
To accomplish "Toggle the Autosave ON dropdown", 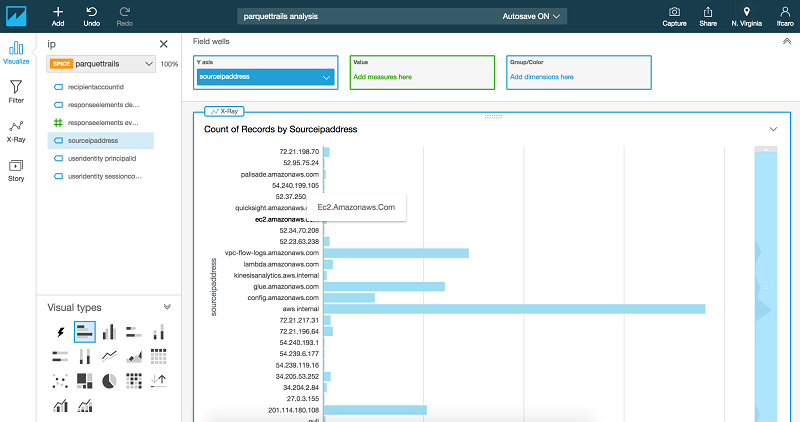I will [531, 16].
